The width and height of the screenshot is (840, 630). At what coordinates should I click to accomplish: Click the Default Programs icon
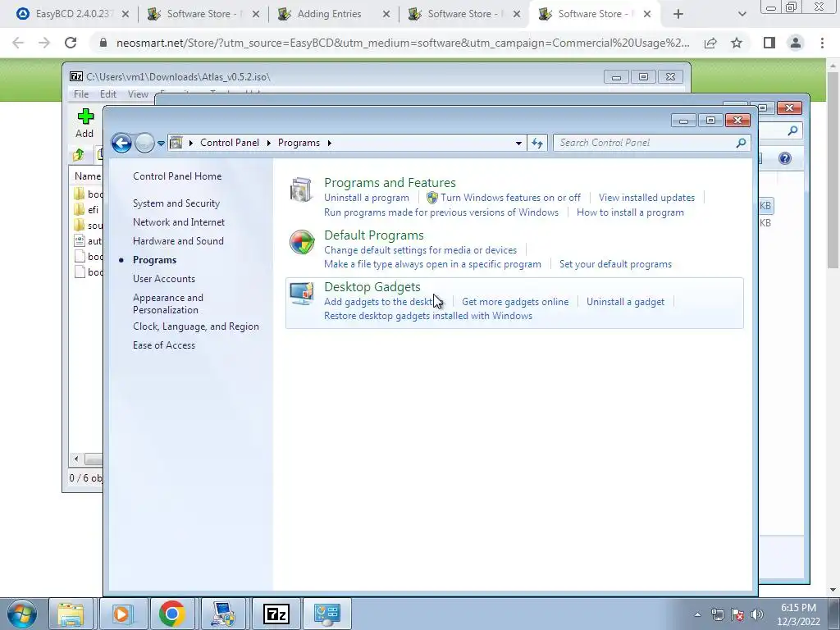pyautogui.click(x=302, y=242)
